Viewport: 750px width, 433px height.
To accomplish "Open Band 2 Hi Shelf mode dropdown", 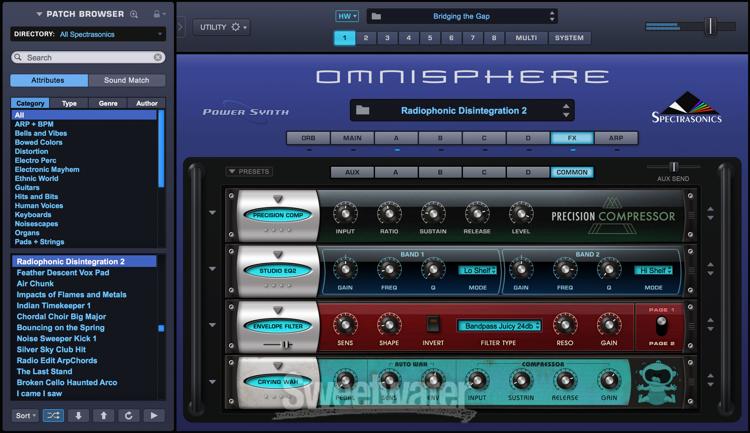I will click(654, 270).
